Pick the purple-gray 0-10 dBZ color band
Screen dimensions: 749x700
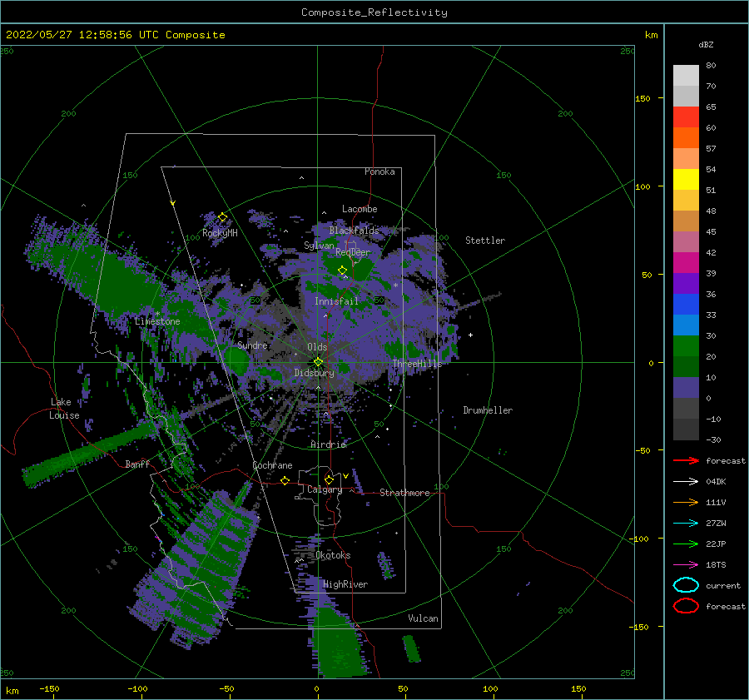pyautogui.click(x=686, y=388)
